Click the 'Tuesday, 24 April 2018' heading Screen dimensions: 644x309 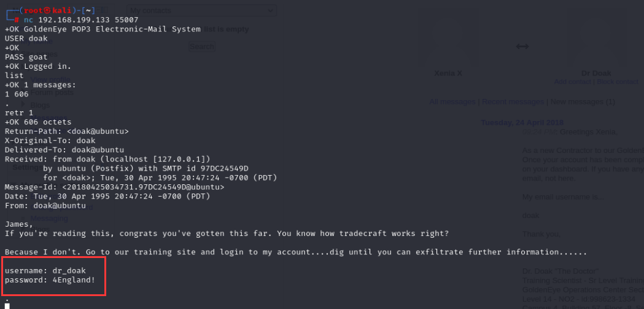pos(522,122)
